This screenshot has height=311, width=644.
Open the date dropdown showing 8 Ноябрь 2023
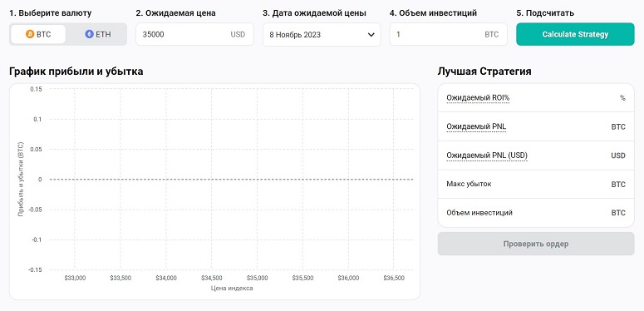point(322,34)
